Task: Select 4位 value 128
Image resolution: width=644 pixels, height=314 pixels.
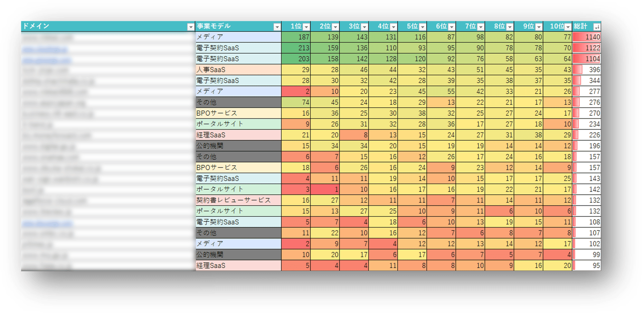Action: coord(383,59)
